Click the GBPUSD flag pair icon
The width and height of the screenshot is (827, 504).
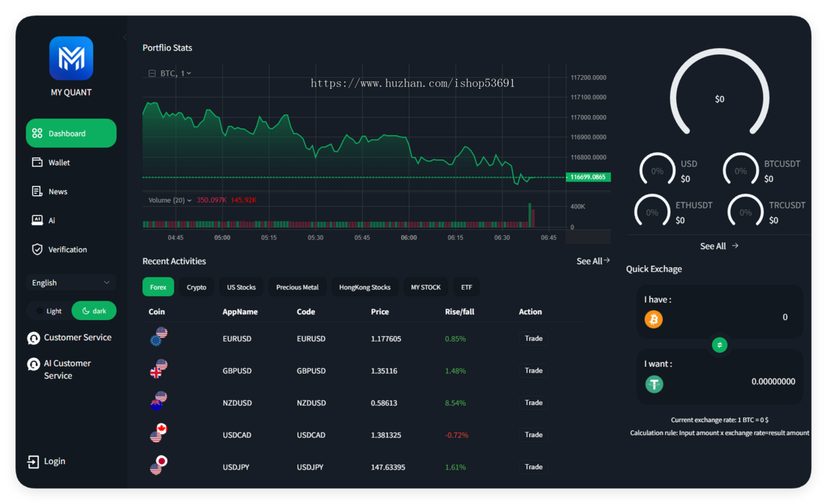159,368
